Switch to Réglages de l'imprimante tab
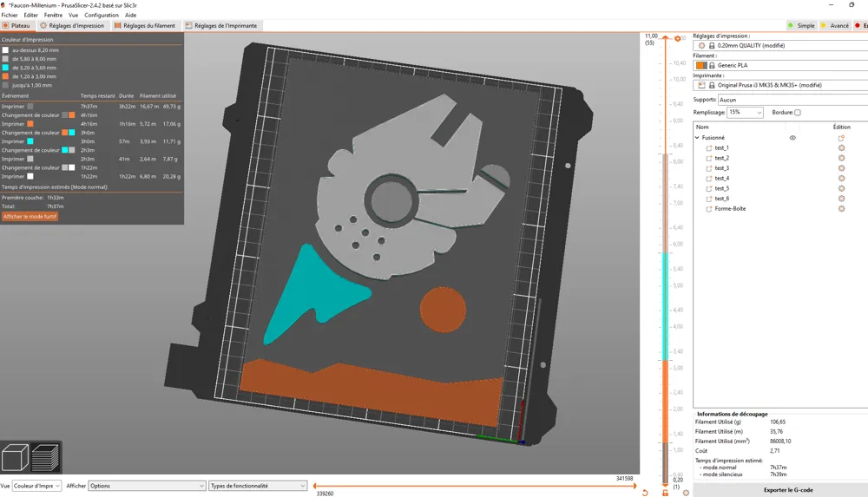The height and width of the screenshot is (497, 868). (x=221, y=25)
